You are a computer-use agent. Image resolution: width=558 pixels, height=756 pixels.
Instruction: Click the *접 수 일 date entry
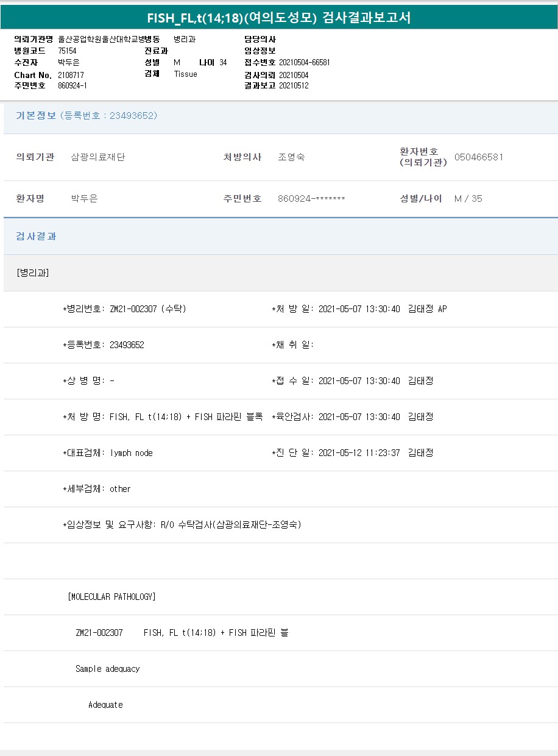353,381
